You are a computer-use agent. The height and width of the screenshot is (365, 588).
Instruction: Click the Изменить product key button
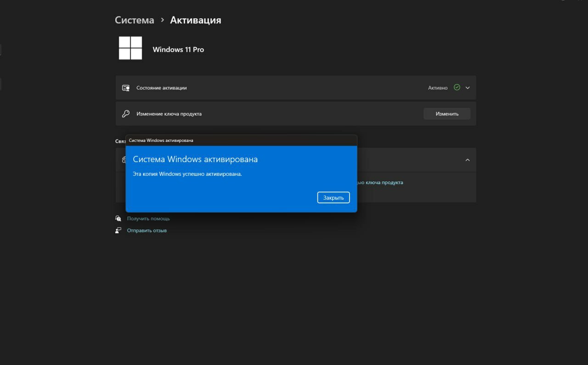point(447,114)
